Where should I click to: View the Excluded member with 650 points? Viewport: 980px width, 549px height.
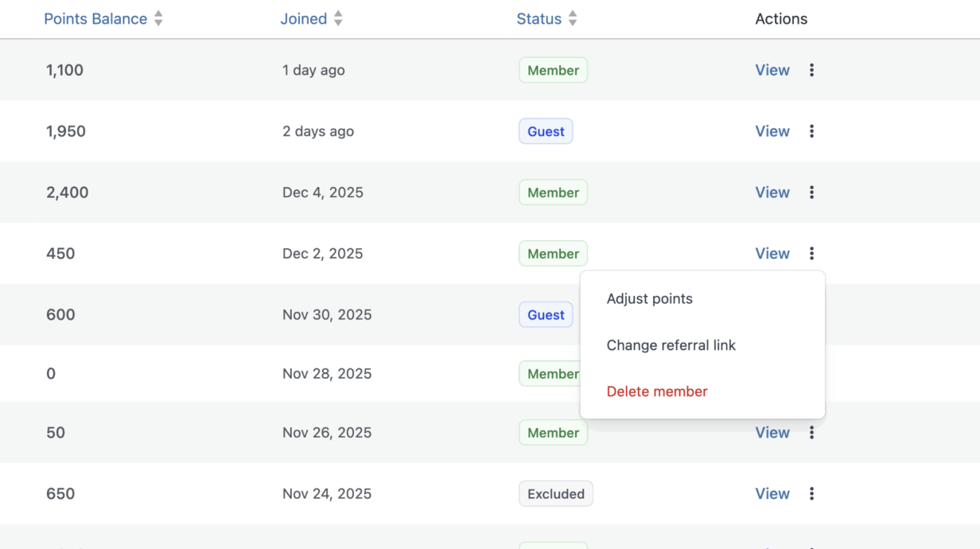(x=772, y=494)
